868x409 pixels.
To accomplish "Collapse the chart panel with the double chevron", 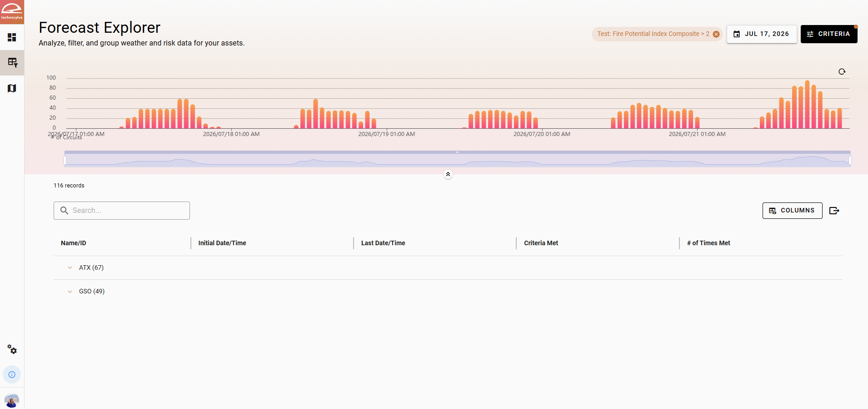I will pyautogui.click(x=448, y=174).
